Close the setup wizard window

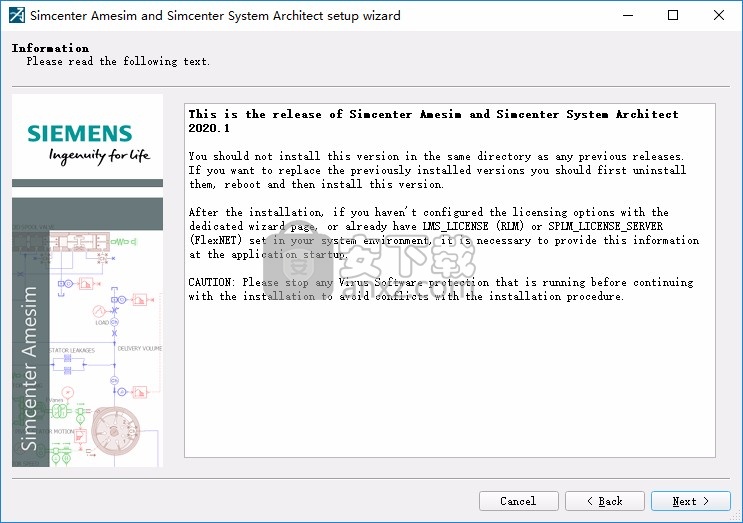(x=718, y=15)
